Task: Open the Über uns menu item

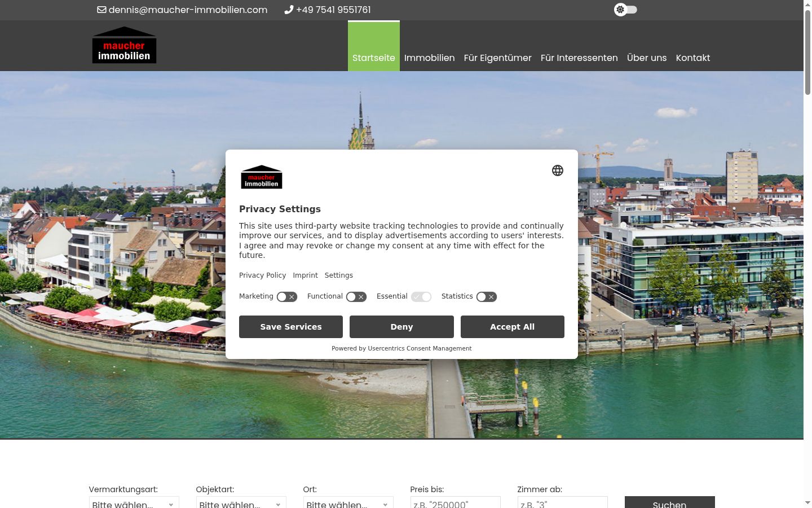Action: click(647, 58)
